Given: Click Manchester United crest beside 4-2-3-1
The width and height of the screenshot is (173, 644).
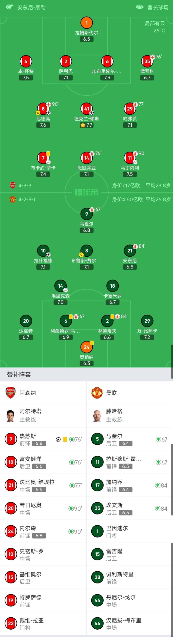Looking at the screenshot, I should pyautogui.click(x=12, y=199).
